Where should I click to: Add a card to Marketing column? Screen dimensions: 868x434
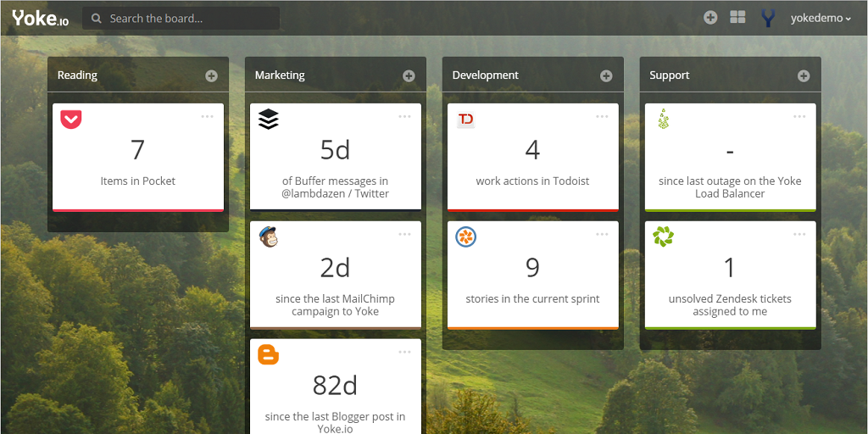409,75
